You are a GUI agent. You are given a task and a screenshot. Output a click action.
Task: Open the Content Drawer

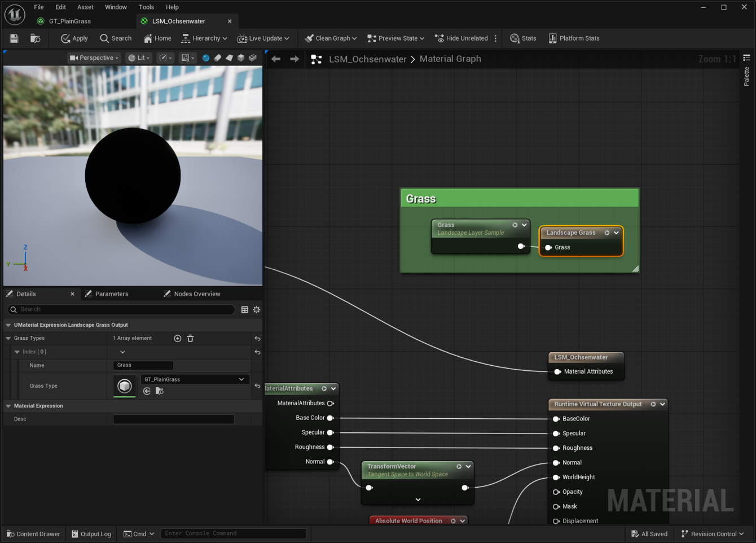pyautogui.click(x=33, y=533)
